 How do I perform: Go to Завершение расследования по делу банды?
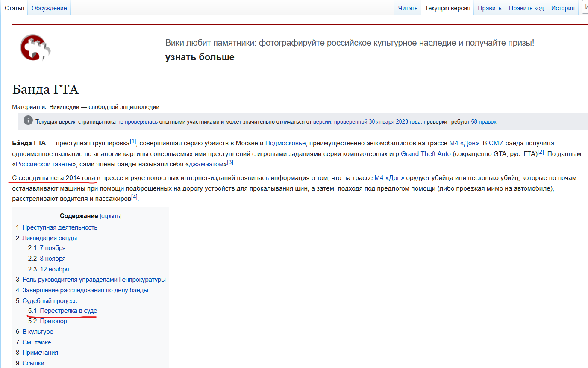[85, 291]
